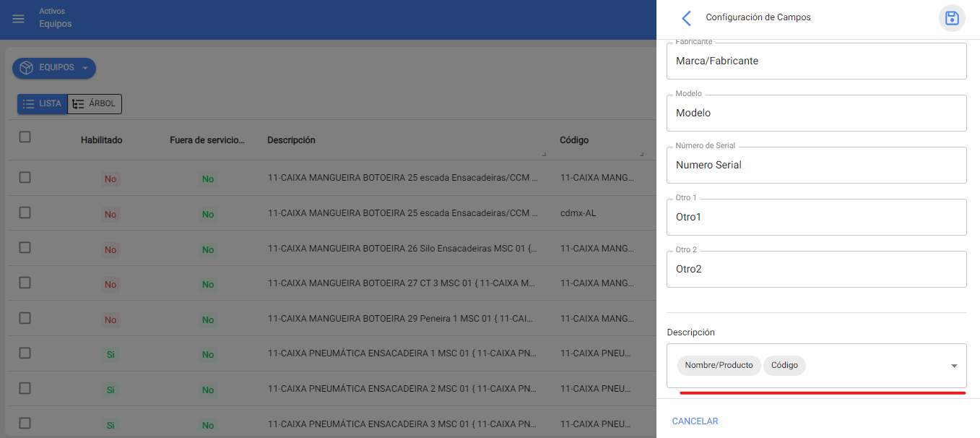Open the hamburger navigation menu
This screenshot has width=980, height=438.
point(19,19)
